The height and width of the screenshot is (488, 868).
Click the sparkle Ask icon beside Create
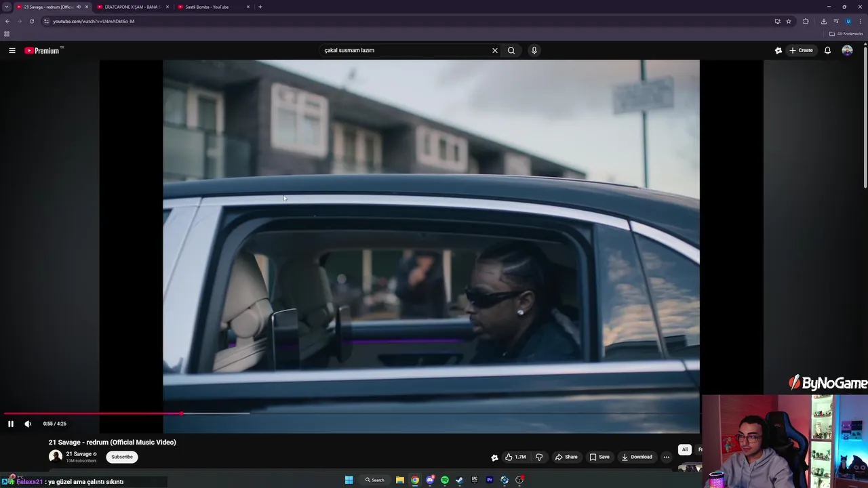[x=778, y=50]
